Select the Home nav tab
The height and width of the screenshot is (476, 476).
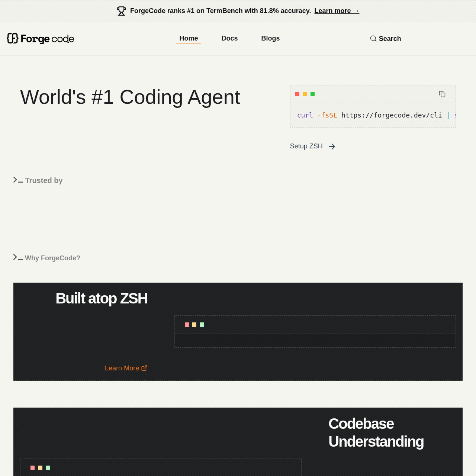coord(189,38)
